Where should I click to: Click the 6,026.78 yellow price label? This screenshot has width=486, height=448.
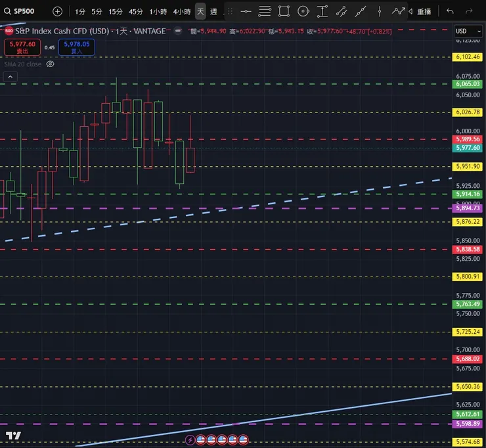click(468, 112)
